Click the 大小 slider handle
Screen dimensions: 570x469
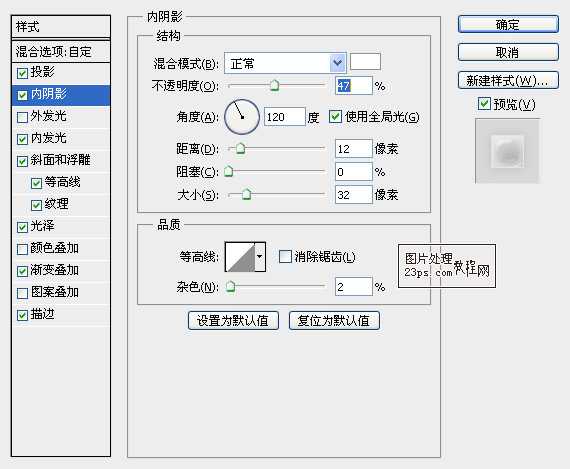pyautogui.click(x=246, y=195)
